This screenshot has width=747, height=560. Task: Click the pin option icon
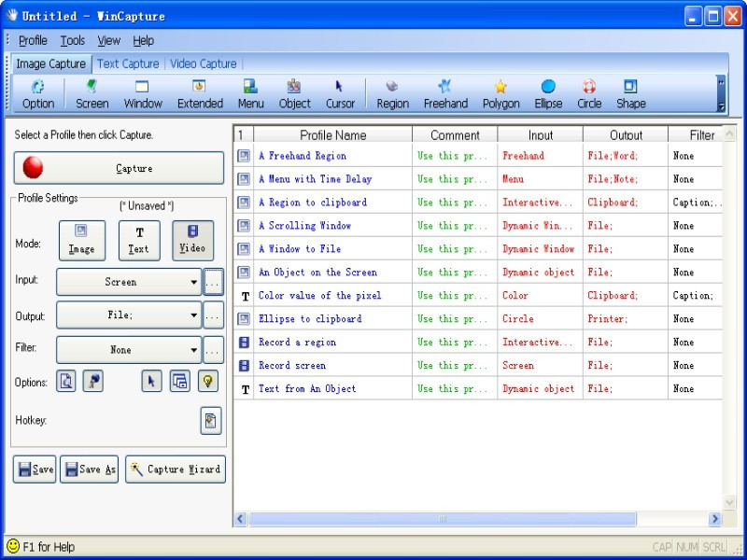(x=92, y=381)
